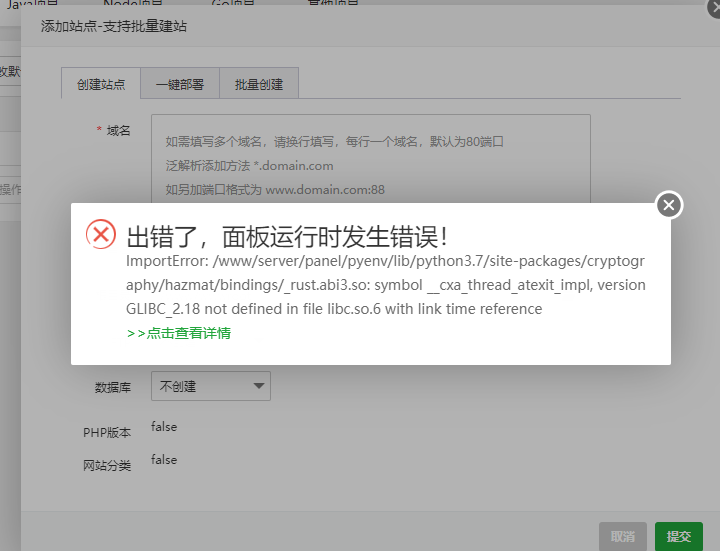Click the 添加站点-支持批量建站 dialog title

(x=114, y=26)
